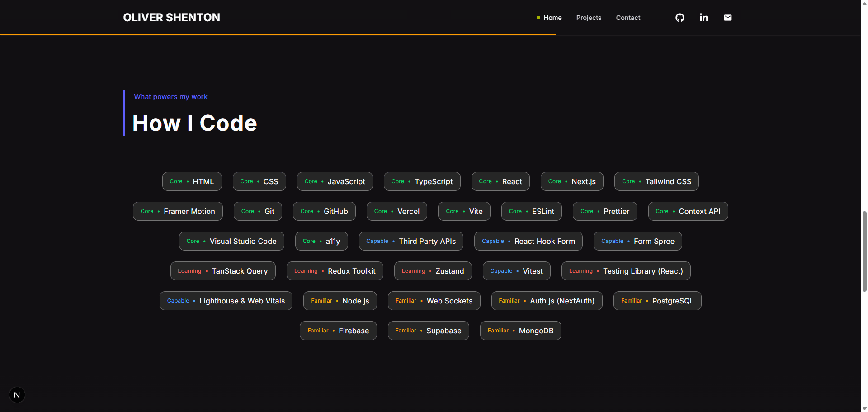The image size is (868, 412).
Task: Click the How I Code heading
Action: (x=195, y=123)
